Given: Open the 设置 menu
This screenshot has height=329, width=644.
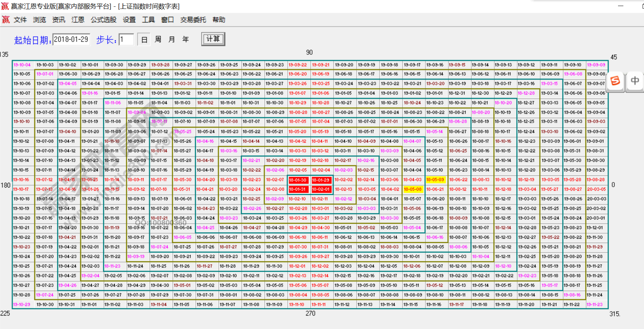Looking at the screenshot, I should [x=129, y=20].
